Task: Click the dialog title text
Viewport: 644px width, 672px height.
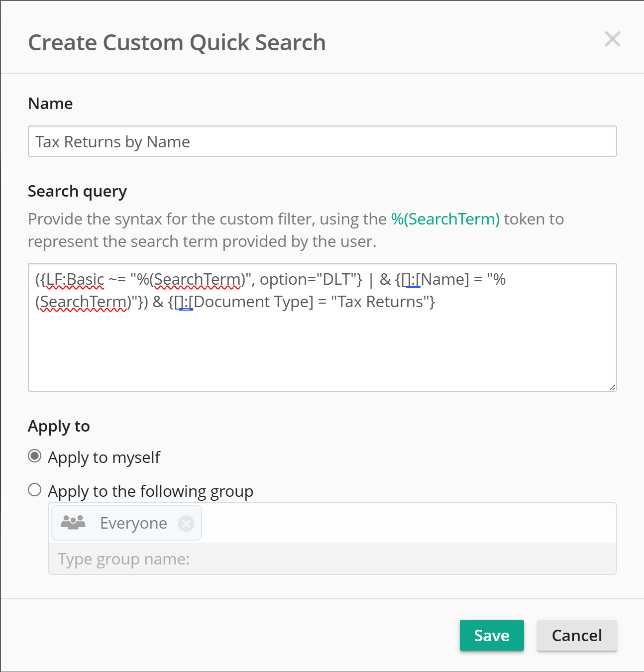Action: [177, 42]
